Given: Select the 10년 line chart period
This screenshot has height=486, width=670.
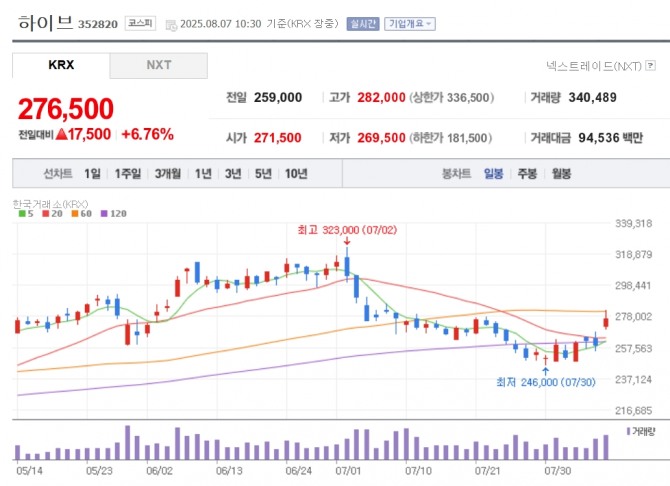Looking at the screenshot, I should (x=296, y=174).
